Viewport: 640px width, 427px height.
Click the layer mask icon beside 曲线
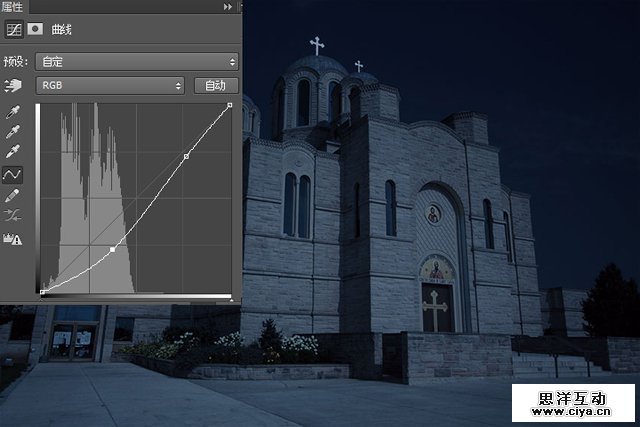[x=33, y=29]
